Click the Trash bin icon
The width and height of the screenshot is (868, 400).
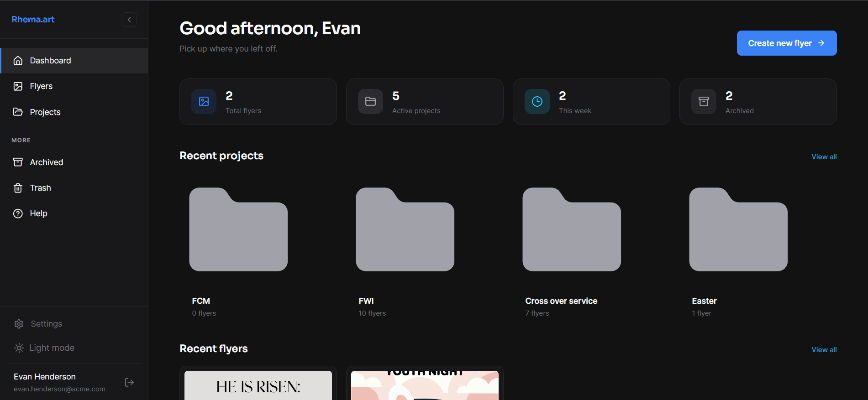click(x=18, y=188)
